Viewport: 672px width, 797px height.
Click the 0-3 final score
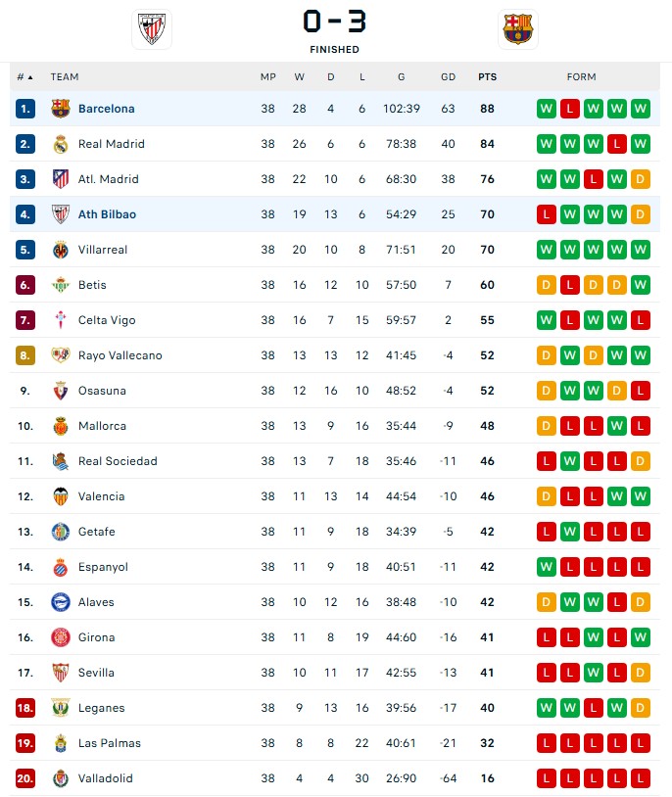click(334, 22)
